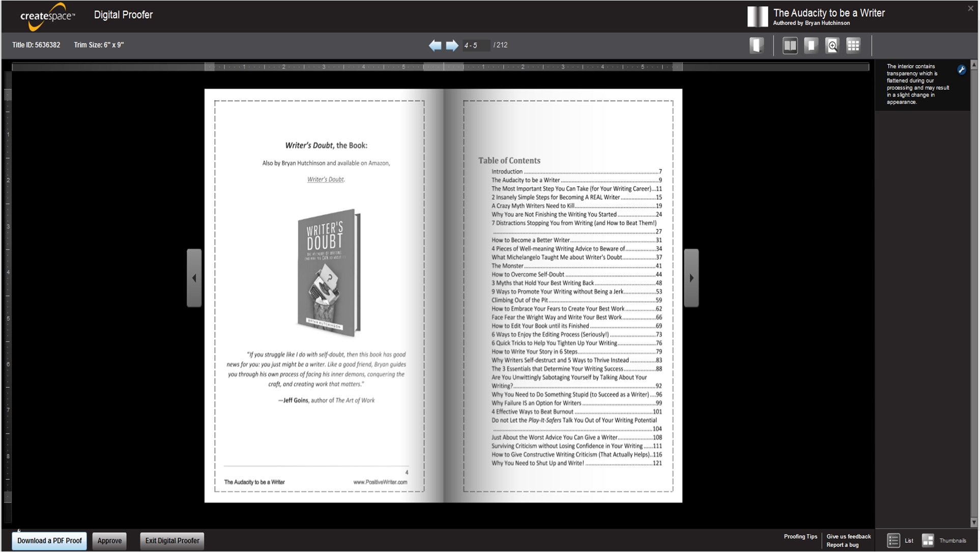
Task: Switch issues panel to Thumbnails view
Action: coord(944,540)
